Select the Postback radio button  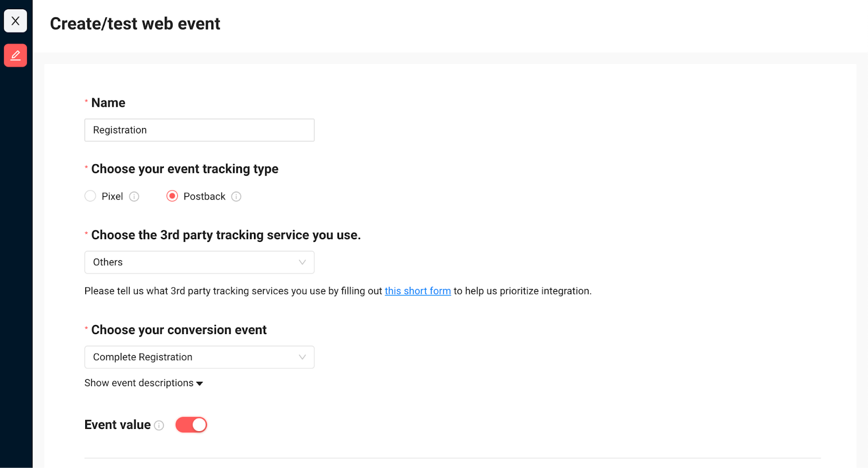(x=172, y=196)
